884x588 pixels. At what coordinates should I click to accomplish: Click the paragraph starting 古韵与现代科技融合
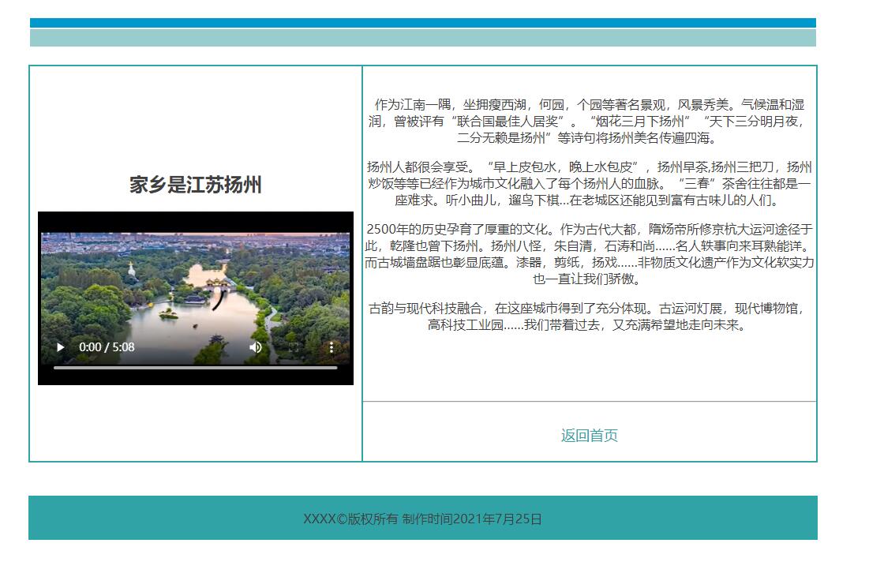point(589,316)
